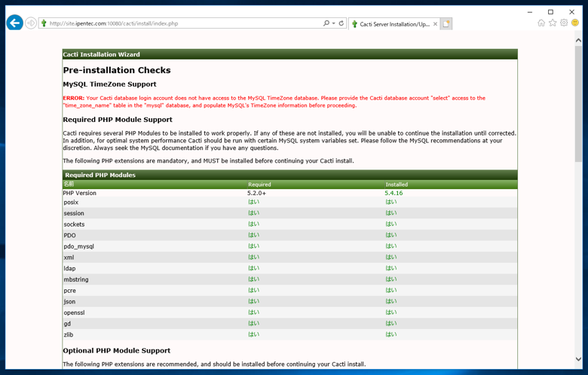Click the 'zlib' module name
The width and height of the screenshot is (588, 375).
pos(69,335)
